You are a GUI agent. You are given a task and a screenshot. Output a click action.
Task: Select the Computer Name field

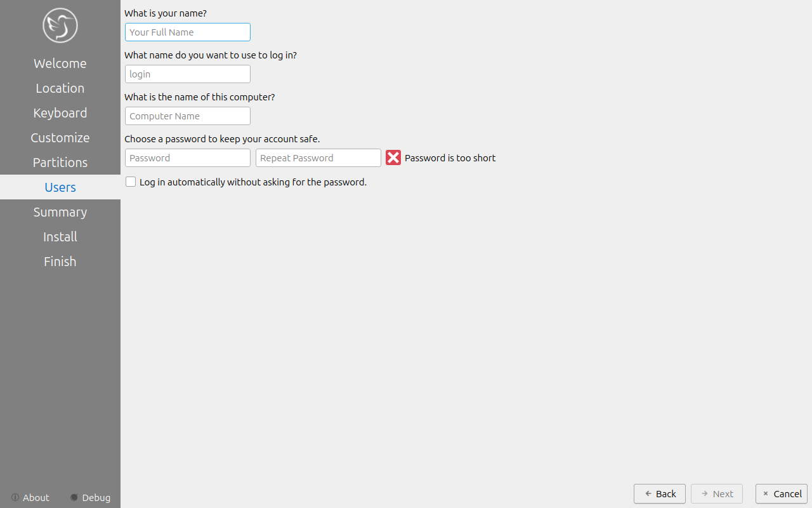coord(188,116)
